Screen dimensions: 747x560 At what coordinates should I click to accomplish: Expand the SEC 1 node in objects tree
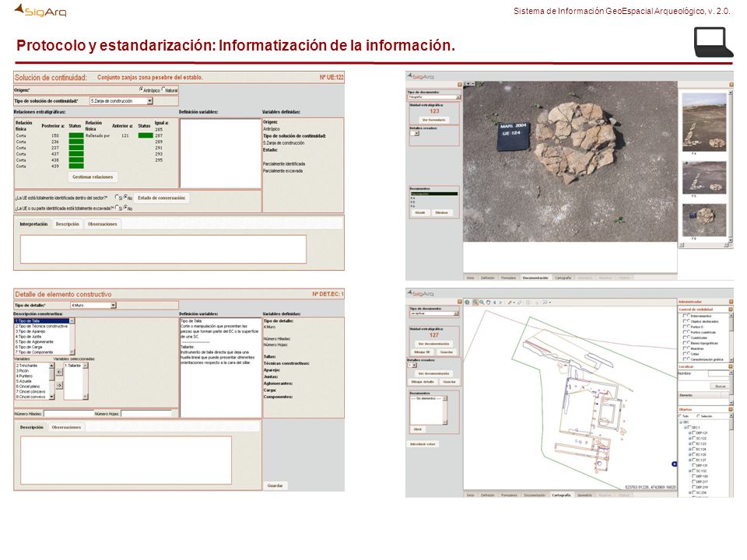click(x=686, y=428)
